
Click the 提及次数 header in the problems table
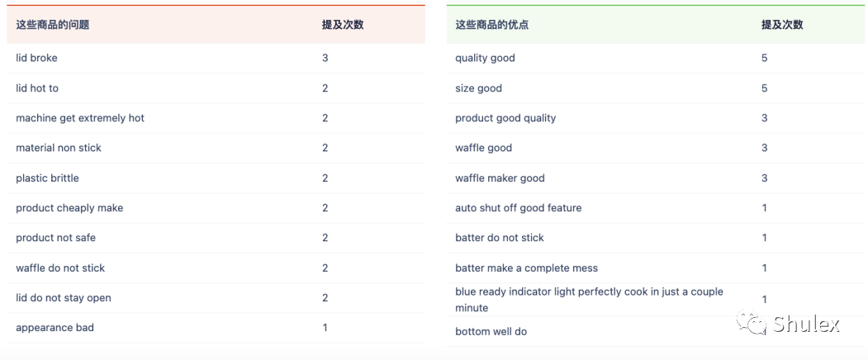click(x=343, y=25)
